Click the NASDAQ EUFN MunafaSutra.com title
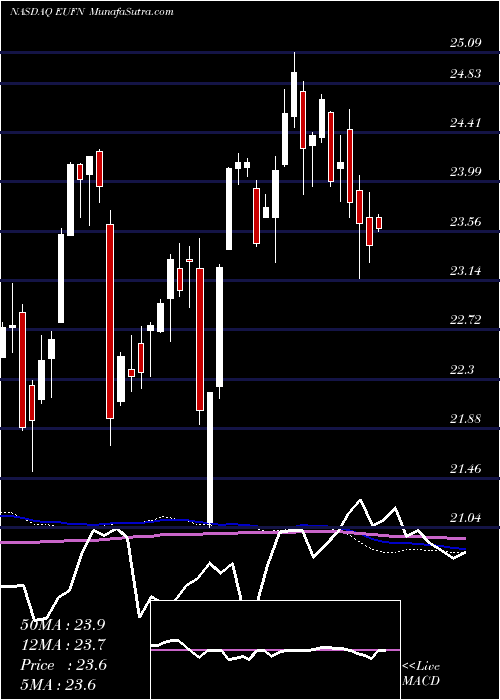The width and height of the screenshot is (500, 700). (x=92, y=12)
